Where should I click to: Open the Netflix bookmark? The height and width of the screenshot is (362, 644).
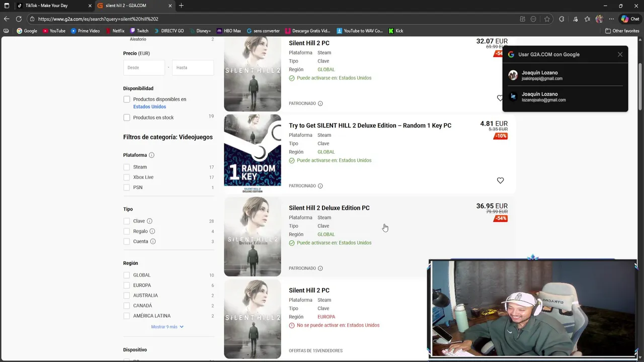point(115,31)
